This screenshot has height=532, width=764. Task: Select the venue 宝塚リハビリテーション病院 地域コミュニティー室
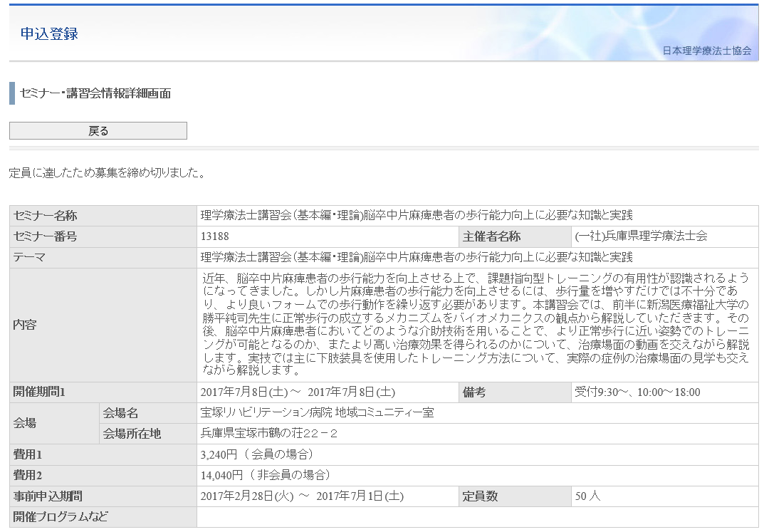coord(317,412)
